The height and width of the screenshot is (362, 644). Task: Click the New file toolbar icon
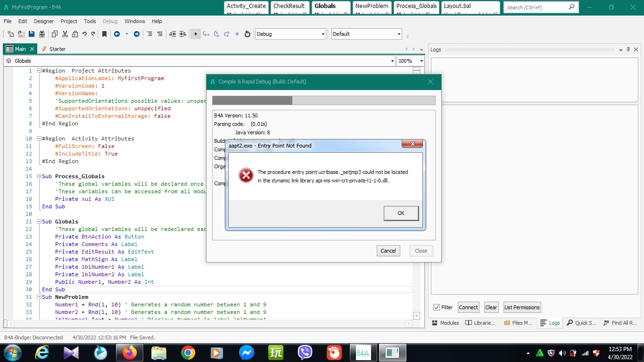[x=11, y=34]
